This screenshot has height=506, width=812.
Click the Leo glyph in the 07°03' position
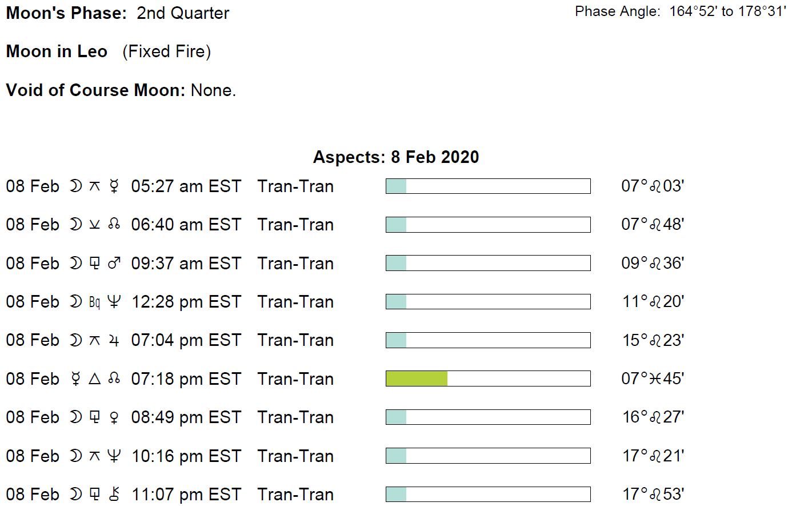pyautogui.click(x=655, y=186)
